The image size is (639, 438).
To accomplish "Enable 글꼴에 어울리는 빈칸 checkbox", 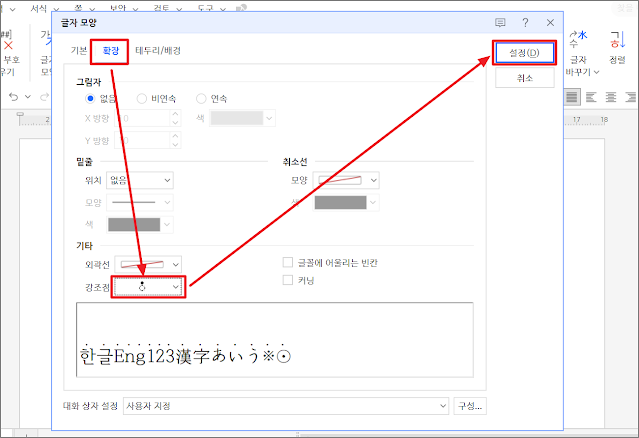I will point(288,262).
